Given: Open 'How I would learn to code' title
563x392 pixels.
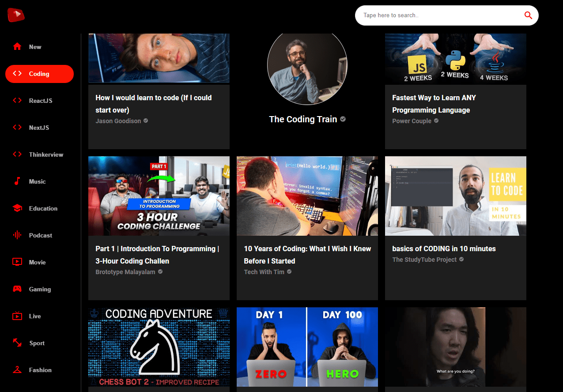Looking at the screenshot, I should [x=154, y=104].
